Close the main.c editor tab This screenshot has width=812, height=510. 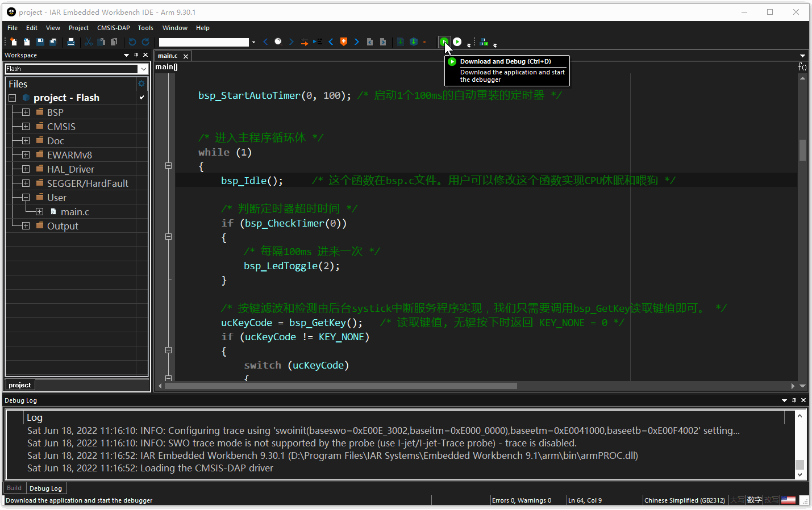tap(186, 56)
